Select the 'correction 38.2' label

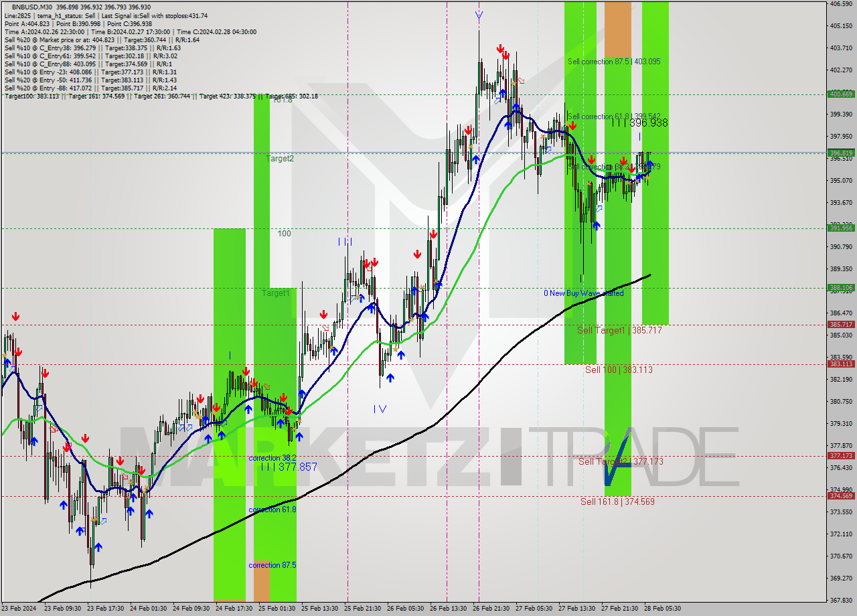click(x=272, y=458)
